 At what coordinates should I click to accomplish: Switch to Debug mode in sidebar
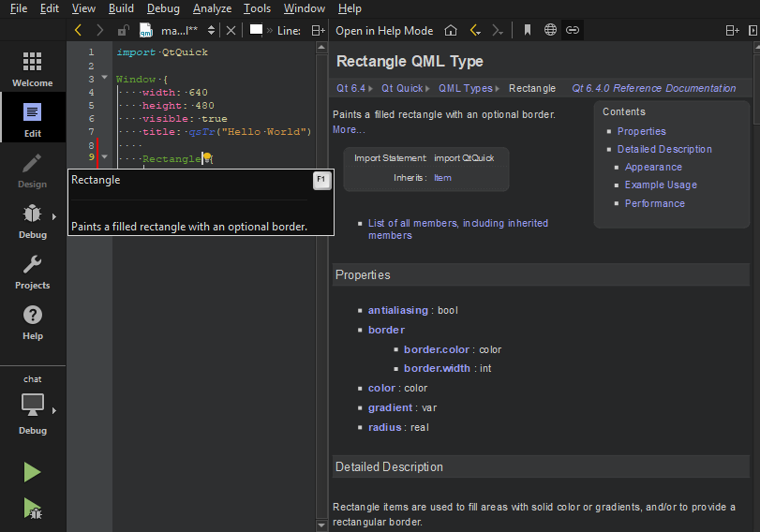[x=32, y=221]
